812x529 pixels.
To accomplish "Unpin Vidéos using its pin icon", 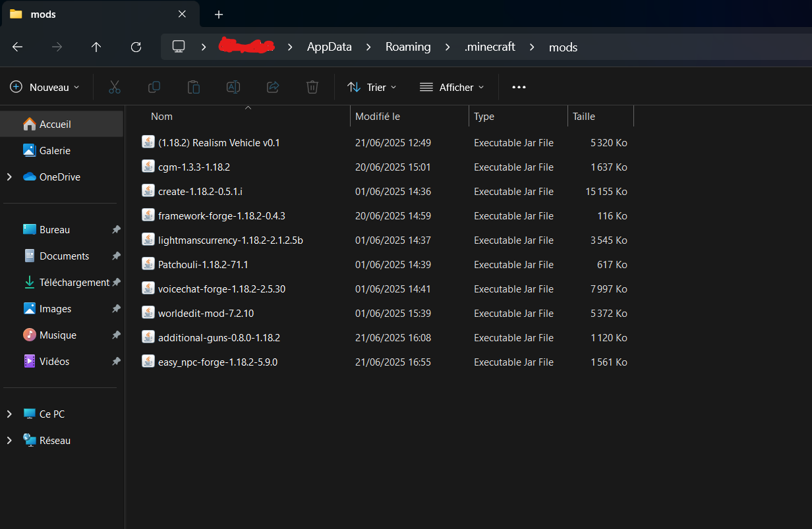I will click(116, 361).
